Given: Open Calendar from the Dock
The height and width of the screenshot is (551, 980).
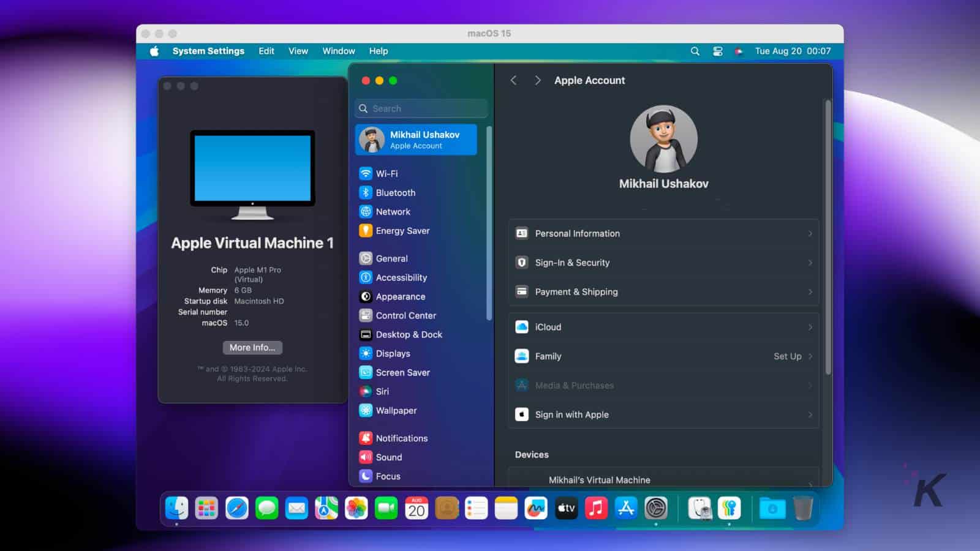Looking at the screenshot, I should point(417,508).
